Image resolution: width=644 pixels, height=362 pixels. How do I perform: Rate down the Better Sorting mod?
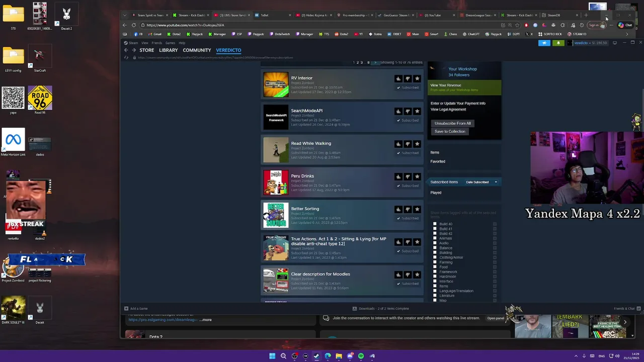click(x=408, y=209)
